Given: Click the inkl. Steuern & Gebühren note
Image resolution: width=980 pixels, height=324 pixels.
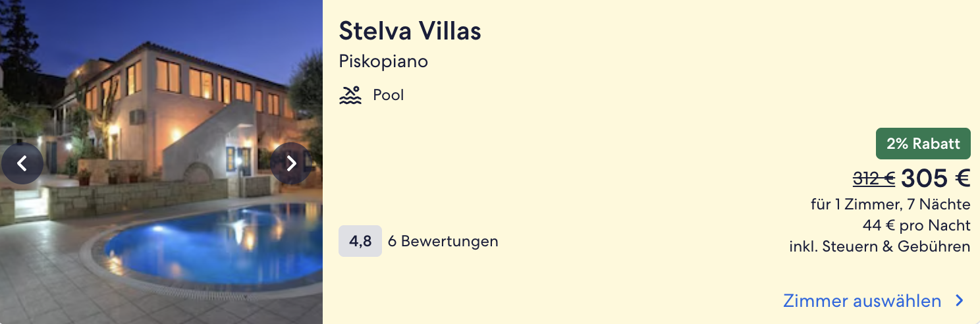Looking at the screenshot, I should [880, 247].
